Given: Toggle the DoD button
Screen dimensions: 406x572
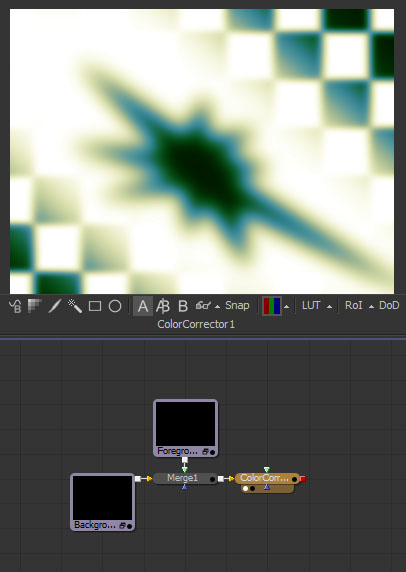Looking at the screenshot, I should (389, 305).
